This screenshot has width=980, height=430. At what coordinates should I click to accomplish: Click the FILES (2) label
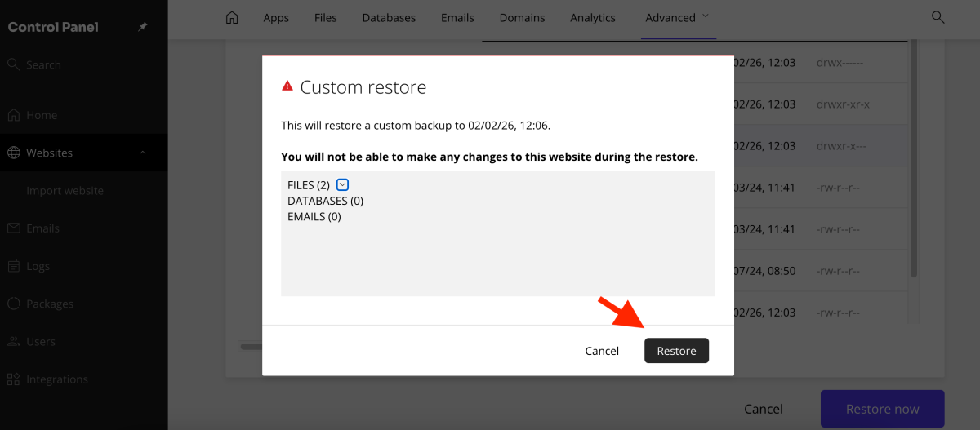(x=309, y=185)
